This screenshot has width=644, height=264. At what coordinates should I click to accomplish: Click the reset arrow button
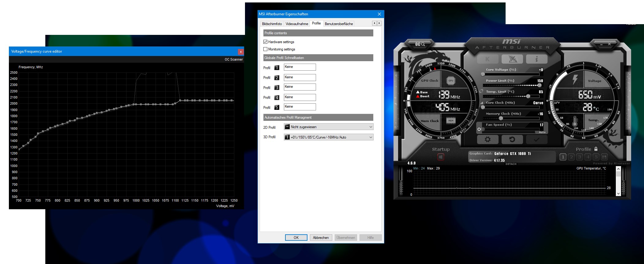tap(512, 139)
